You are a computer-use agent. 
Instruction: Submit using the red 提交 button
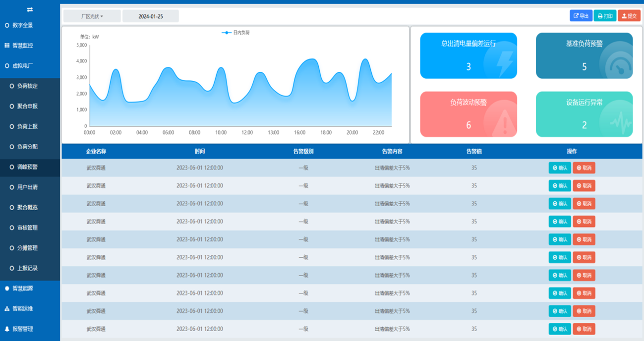(x=629, y=16)
